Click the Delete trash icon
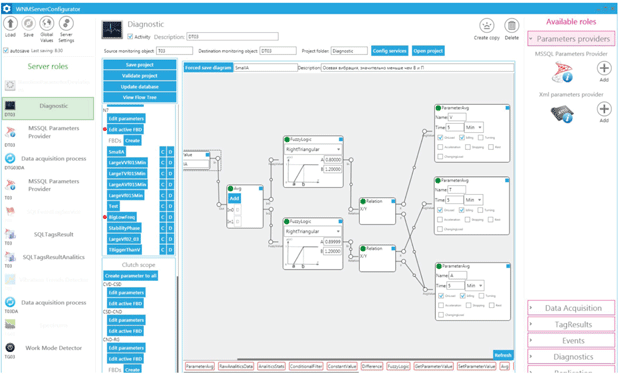 (x=512, y=26)
